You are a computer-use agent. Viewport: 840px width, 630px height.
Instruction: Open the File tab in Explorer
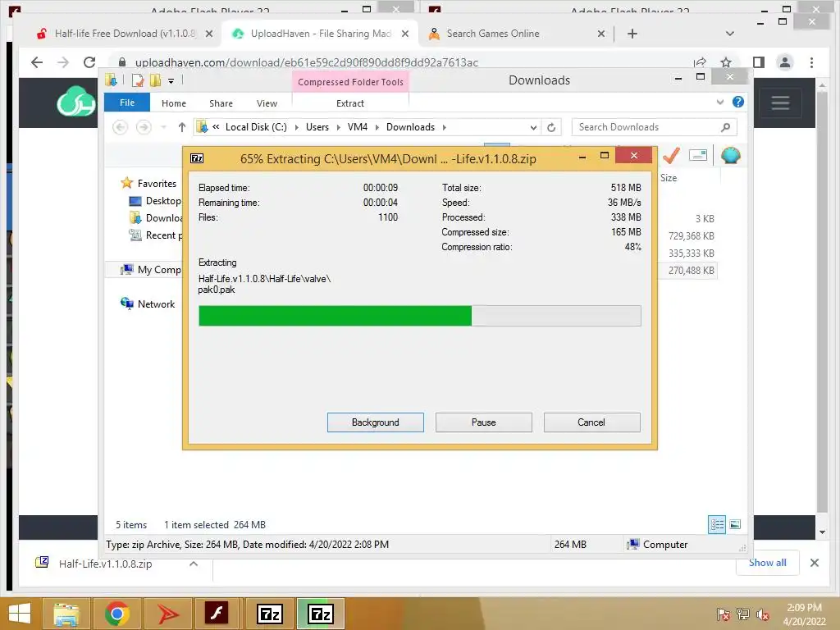pyautogui.click(x=127, y=103)
